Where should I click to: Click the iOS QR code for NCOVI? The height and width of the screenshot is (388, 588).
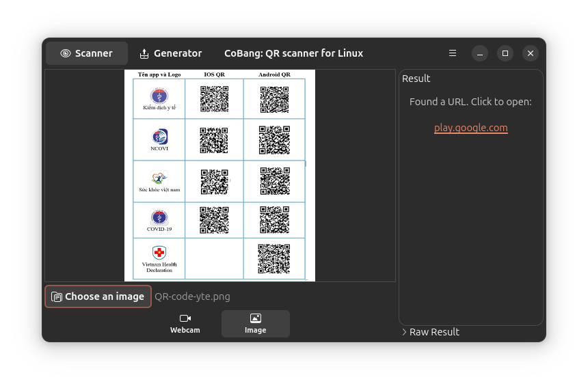pyautogui.click(x=214, y=141)
